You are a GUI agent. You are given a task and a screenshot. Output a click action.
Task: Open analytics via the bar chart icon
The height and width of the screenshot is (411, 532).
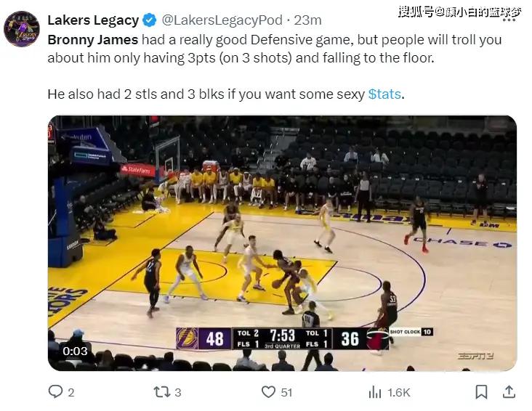375,392
